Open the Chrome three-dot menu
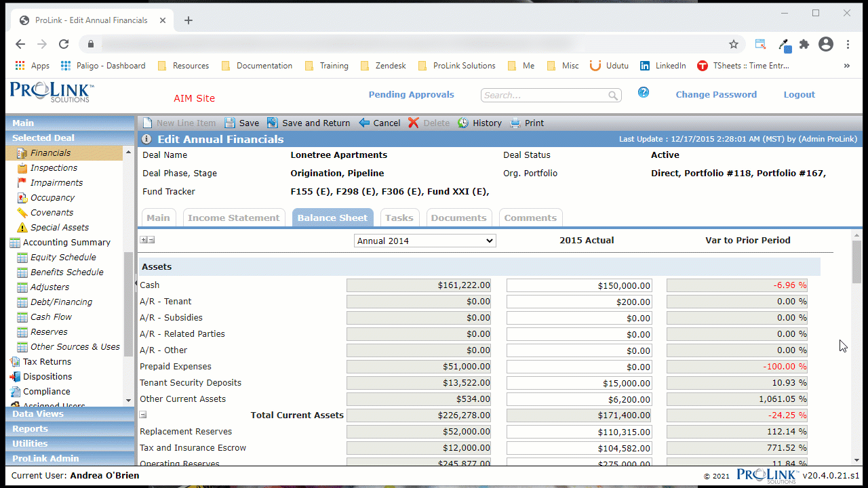The height and width of the screenshot is (488, 868). (x=848, y=44)
